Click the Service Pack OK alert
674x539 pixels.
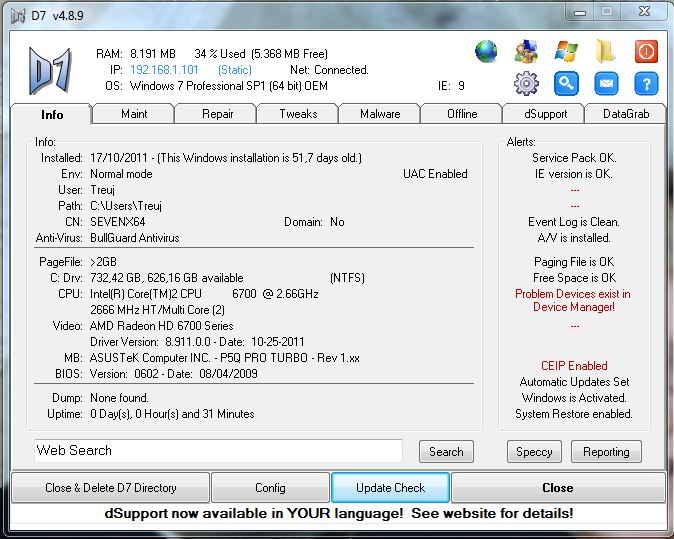tap(574, 158)
